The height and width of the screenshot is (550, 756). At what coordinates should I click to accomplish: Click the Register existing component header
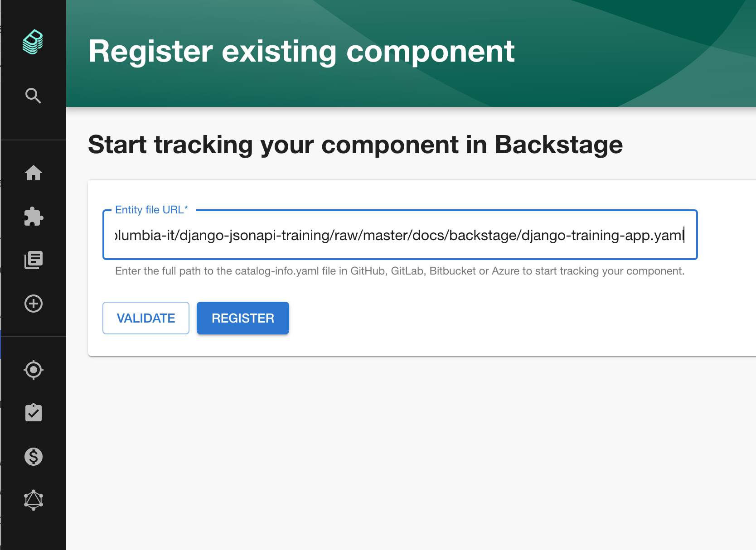[302, 51]
